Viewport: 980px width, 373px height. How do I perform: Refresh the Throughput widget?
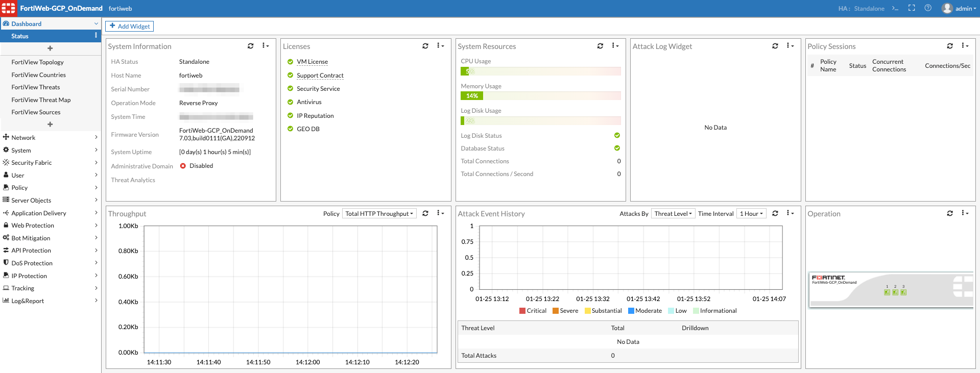(x=425, y=213)
